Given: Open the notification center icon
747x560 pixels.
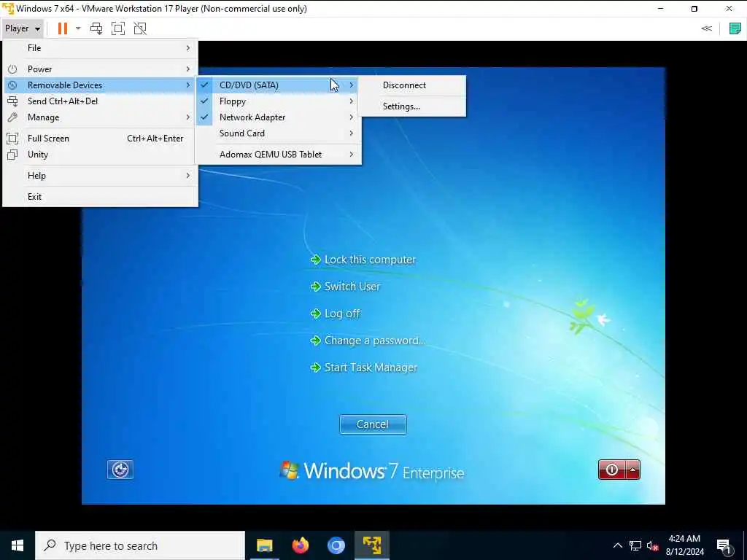Looking at the screenshot, I should pyautogui.click(x=724, y=545).
